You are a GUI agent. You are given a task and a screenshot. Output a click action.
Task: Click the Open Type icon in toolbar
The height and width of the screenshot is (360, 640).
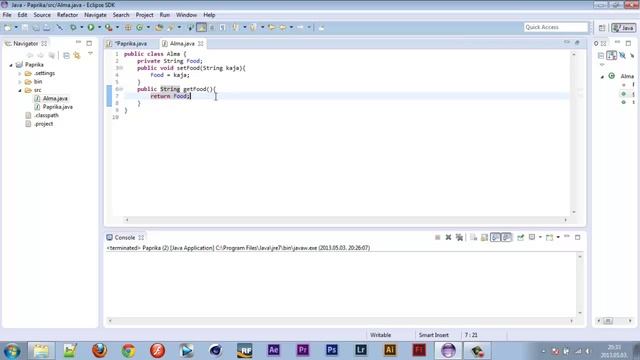coord(159,27)
